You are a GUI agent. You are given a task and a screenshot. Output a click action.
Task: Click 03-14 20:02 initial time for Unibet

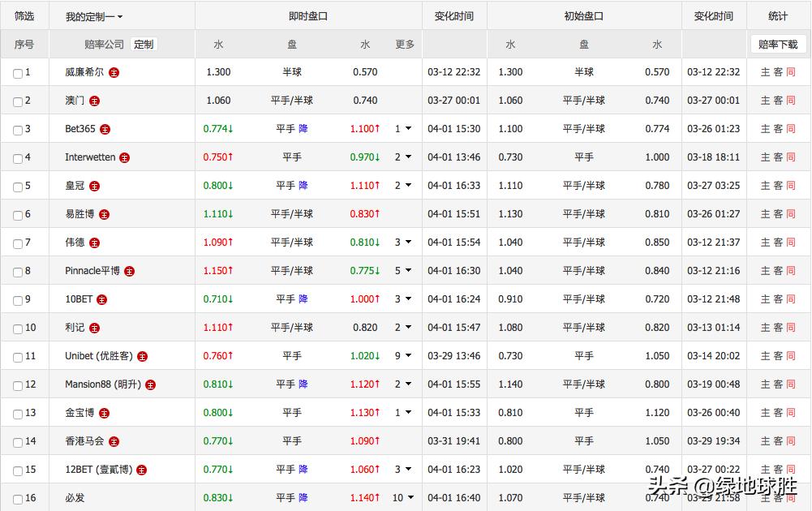[x=714, y=356]
